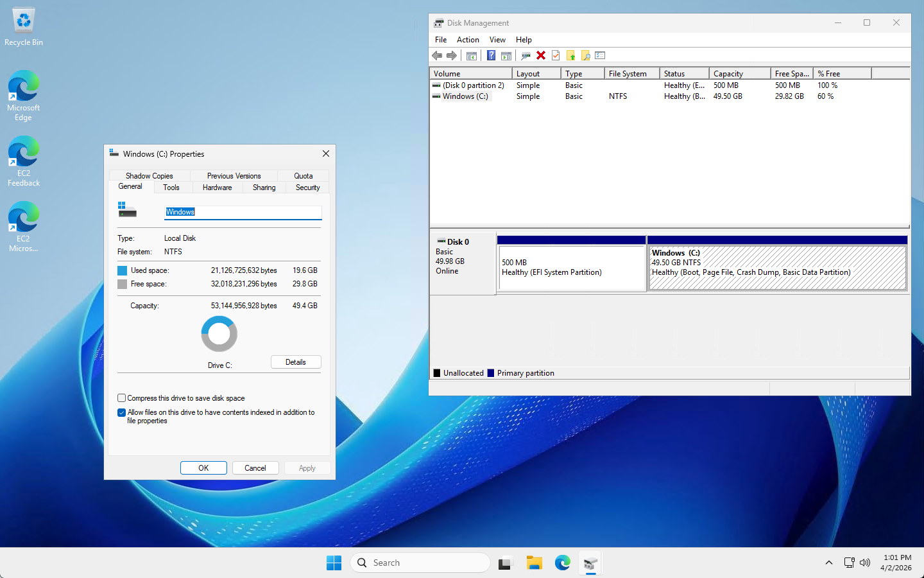Screen dimensions: 924x578
Task: Click the Back arrow in Disk Management toolbar
Action: pyautogui.click(x=437, y=56)
